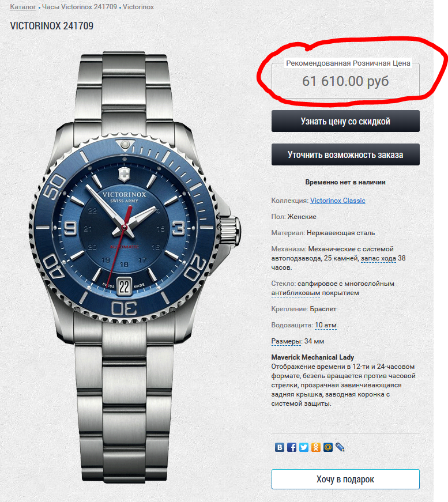Open the Размеры sizes info link
The width and height of the screenshot is (448, 502).
286,341
